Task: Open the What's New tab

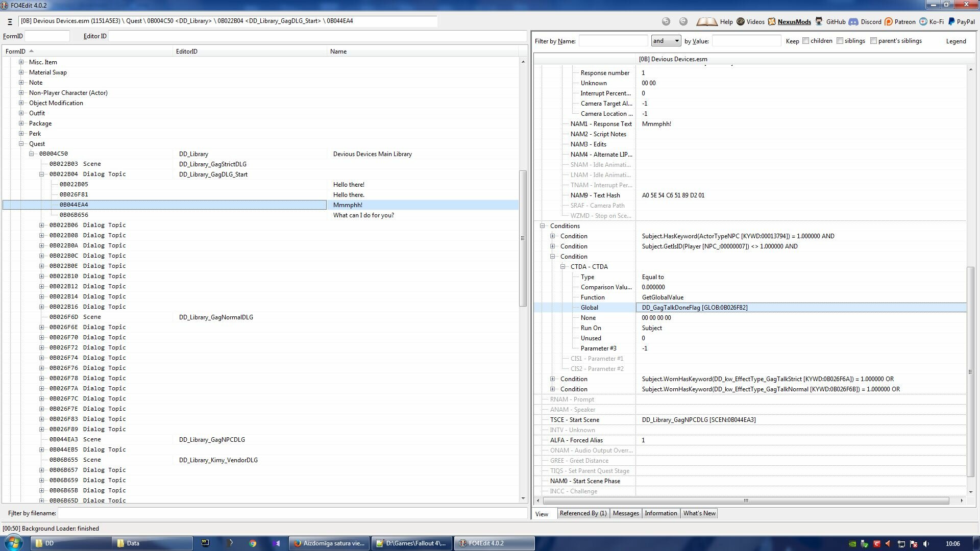Action: pyautogui.click(x=699, y=513)
